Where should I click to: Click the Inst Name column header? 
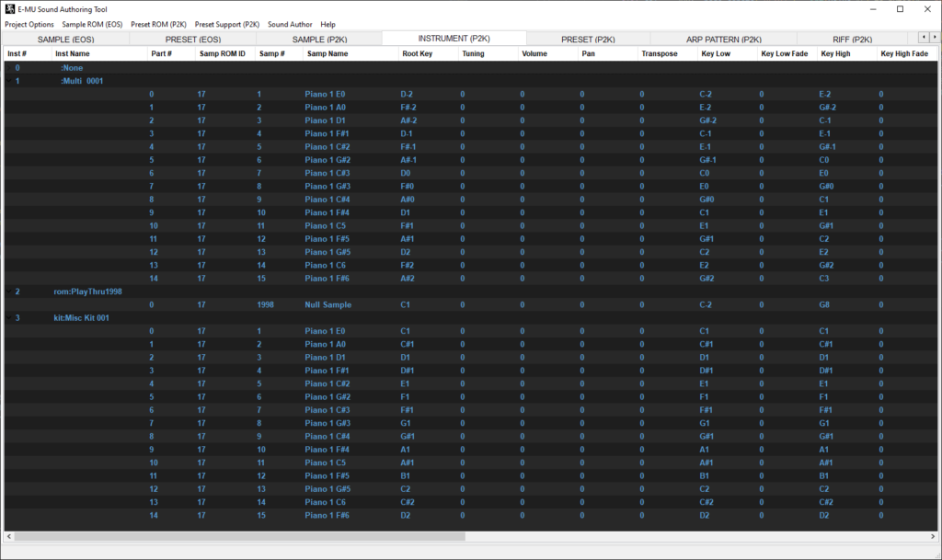pyautogui.click(x=99, y=53)
